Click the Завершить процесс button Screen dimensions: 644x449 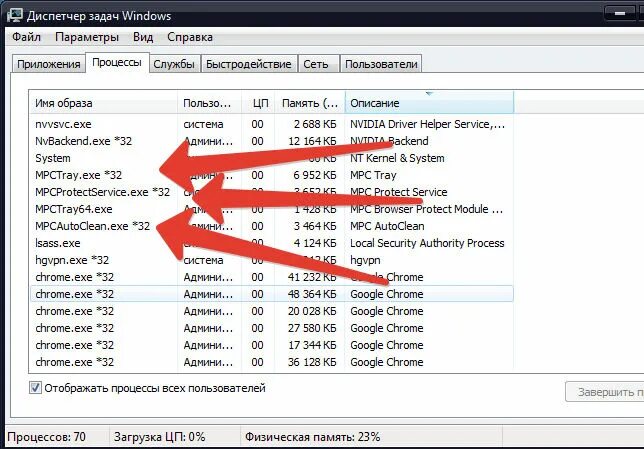[x=605, y=392]
